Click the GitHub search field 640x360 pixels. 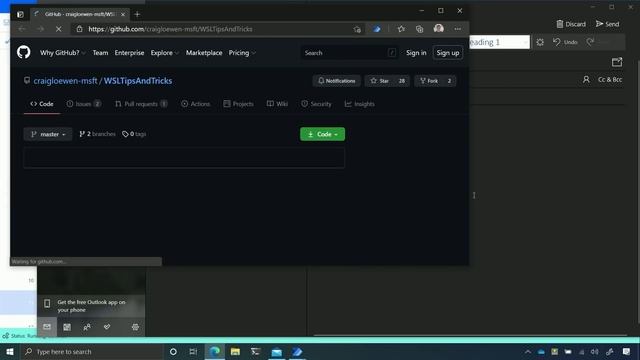click(x=349, y=53)
